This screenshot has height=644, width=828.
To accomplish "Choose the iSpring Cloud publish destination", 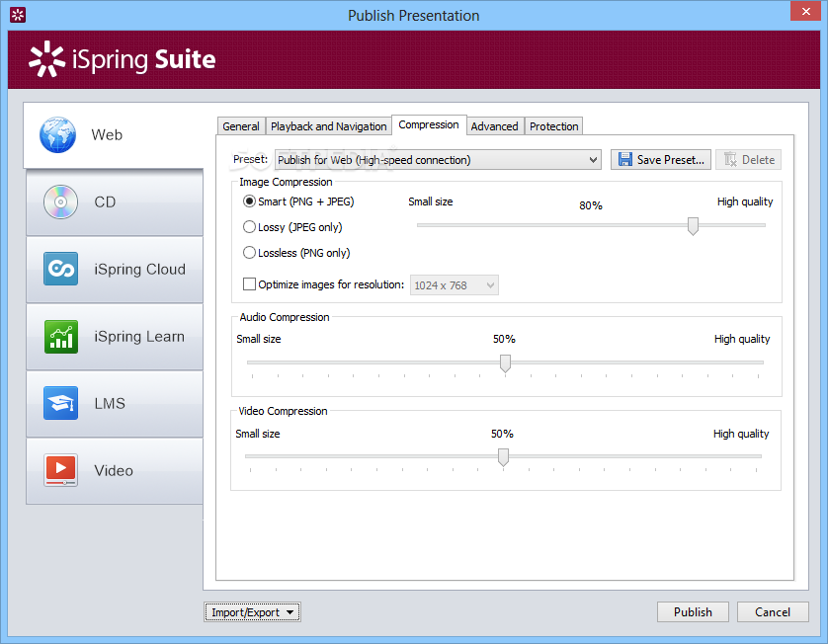I will pos(115,270).
